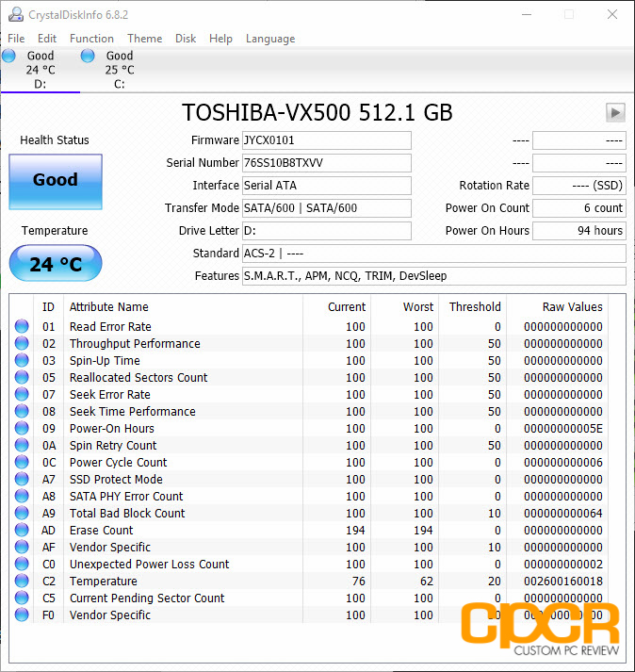635x672 pixels.
Task: Click the next disk arrow button
Action: click(615, 113)
